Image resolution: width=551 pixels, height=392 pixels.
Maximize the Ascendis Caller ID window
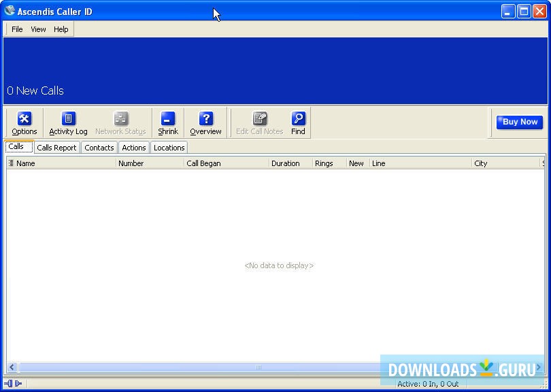click(x=524, y=12)
